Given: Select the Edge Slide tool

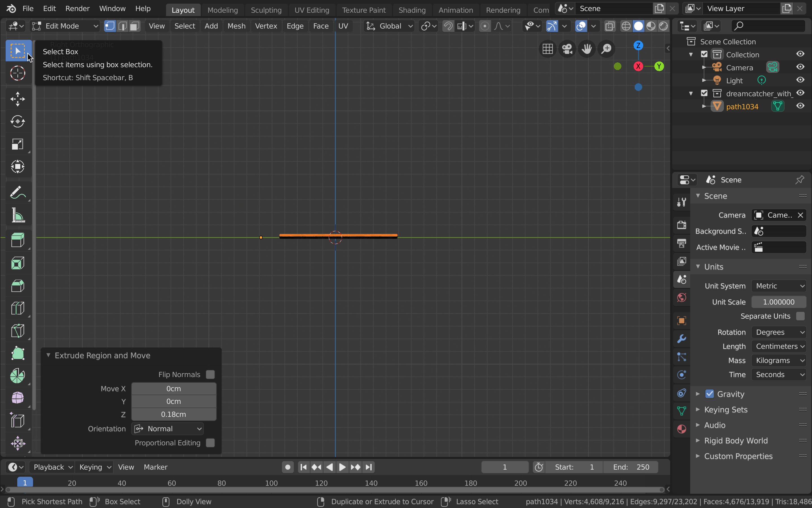Looking at the screenshot, I should tap(17, 421).
